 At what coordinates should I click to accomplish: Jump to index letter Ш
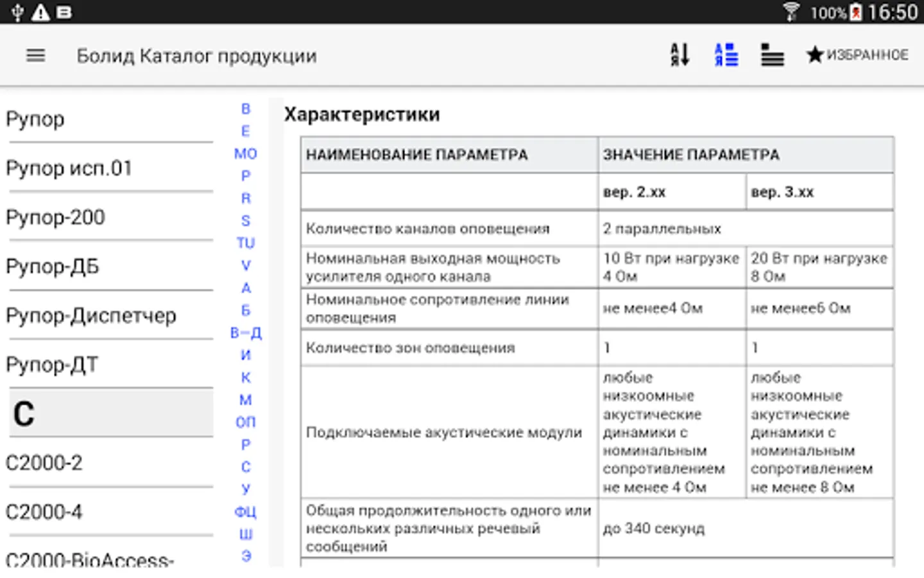point(246,534)
